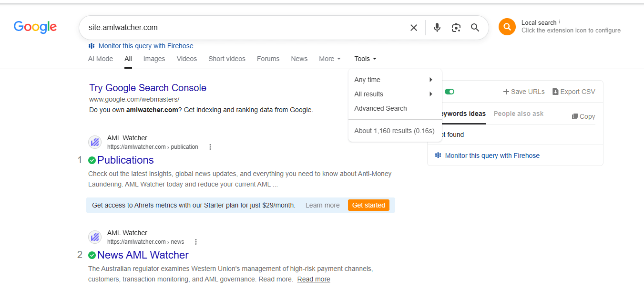Click Monitor this query link in sidebar
Viewport: 644px width, 301px height.
click(x=492, y=156)
